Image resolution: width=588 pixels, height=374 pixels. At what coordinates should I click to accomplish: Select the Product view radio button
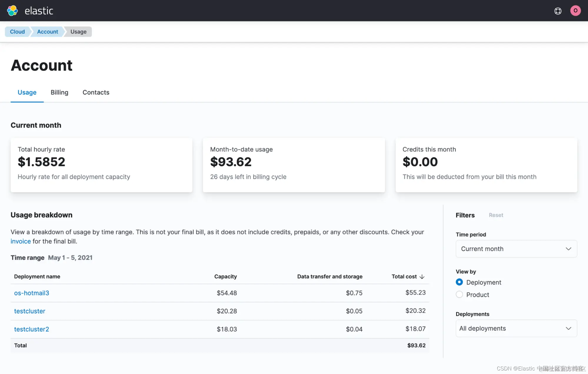point(459,295)
